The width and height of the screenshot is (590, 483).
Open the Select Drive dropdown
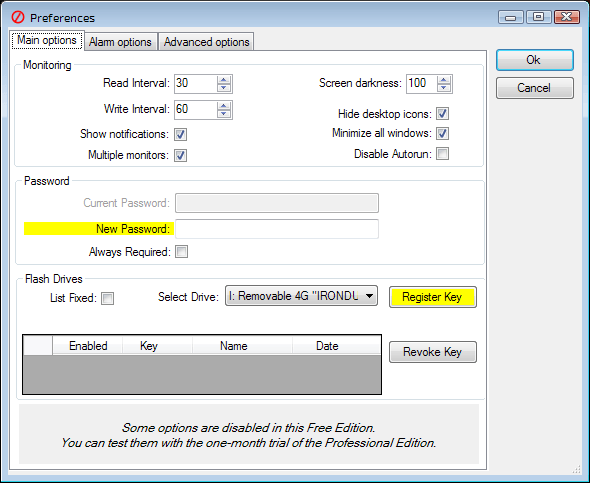point(301,296)
